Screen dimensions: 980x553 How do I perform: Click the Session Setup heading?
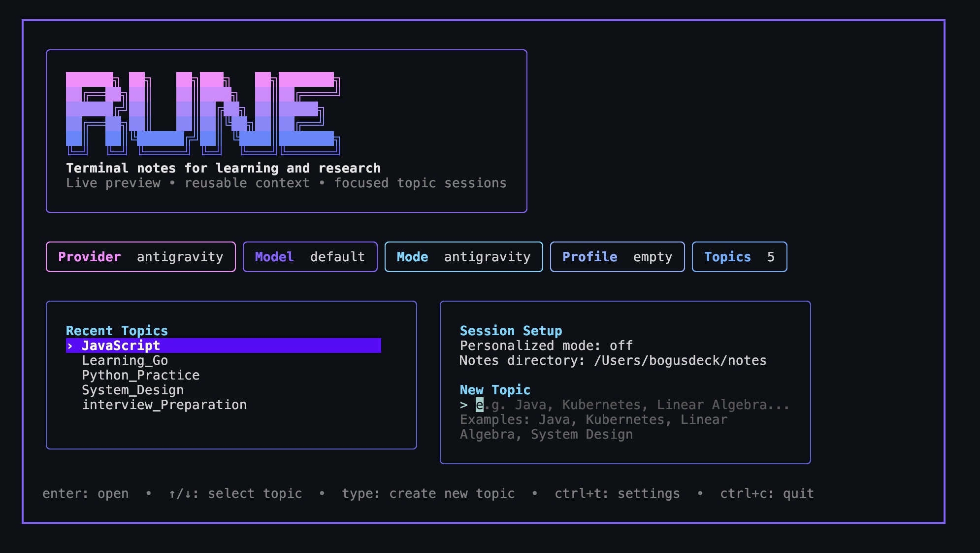click(511, 331)
